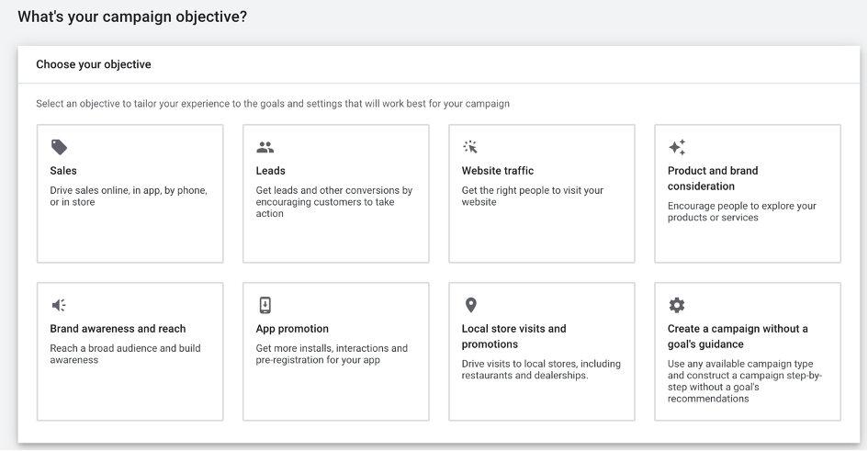Click the Leads people icon
The height and width of the screenshot is (451, 868).
(x=265, y=147)
